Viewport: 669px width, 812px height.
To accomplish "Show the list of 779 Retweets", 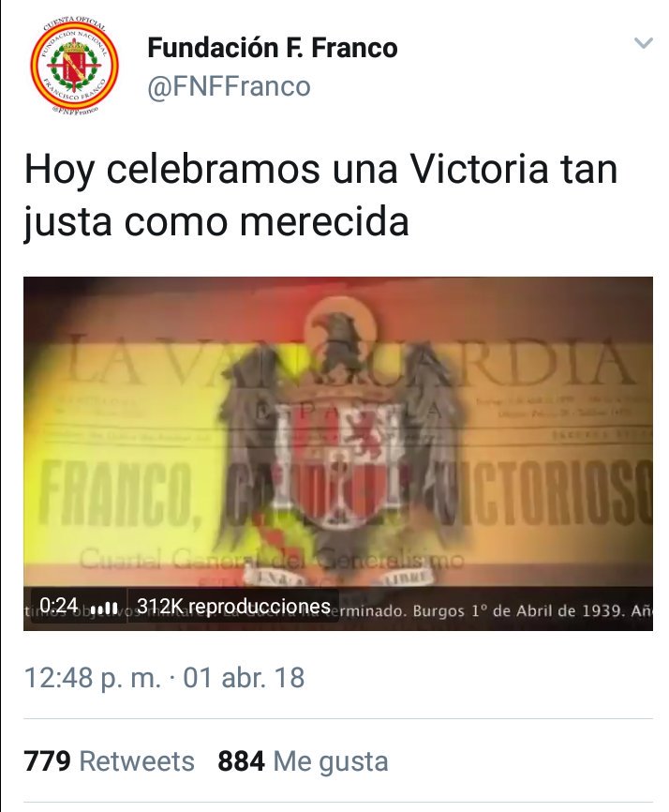I will 110,761.
